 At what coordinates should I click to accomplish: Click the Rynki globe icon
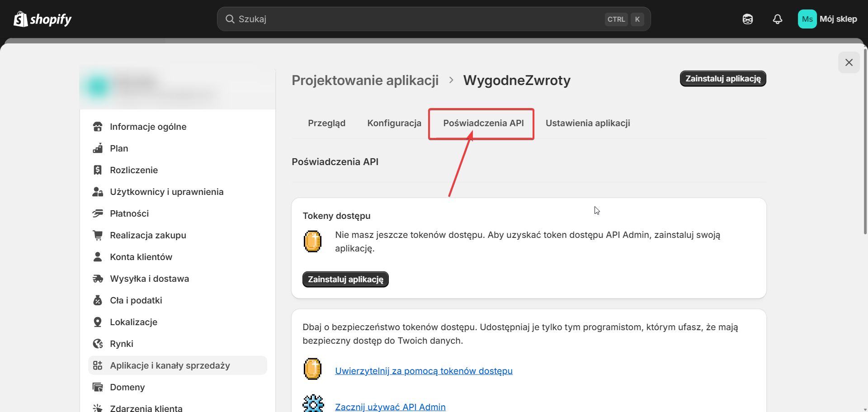98,344
